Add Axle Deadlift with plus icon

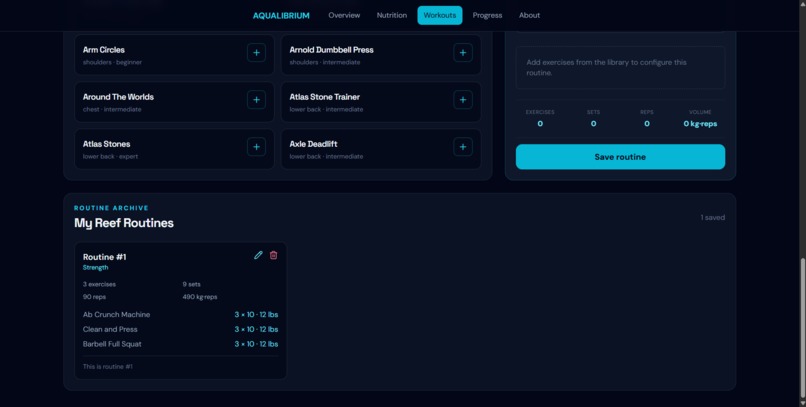point(463,147)
